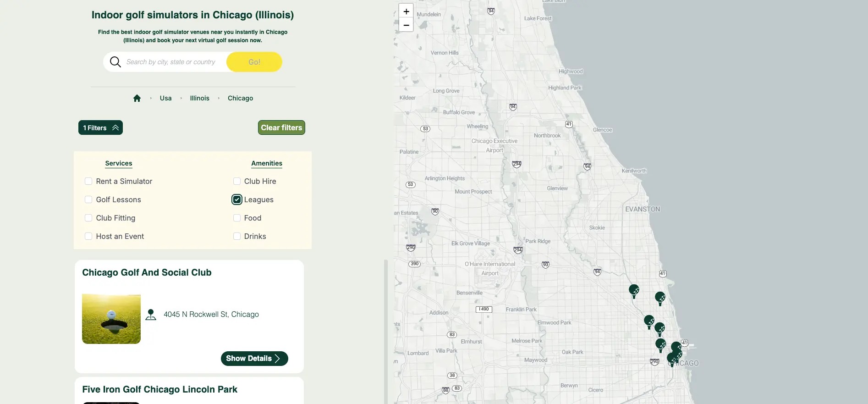
Task: Select the golf marker directly below the Route 41 shield
Action: pyautogui.click(x=660, y=298)
